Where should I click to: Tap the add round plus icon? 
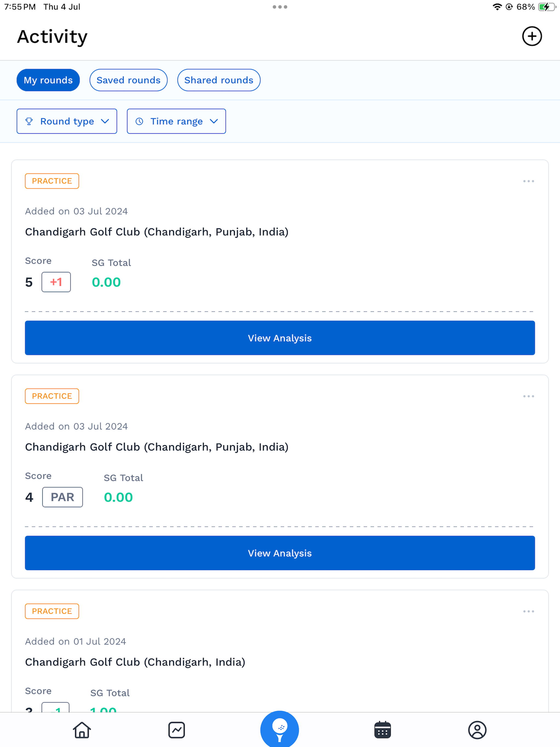pos(532,36)
